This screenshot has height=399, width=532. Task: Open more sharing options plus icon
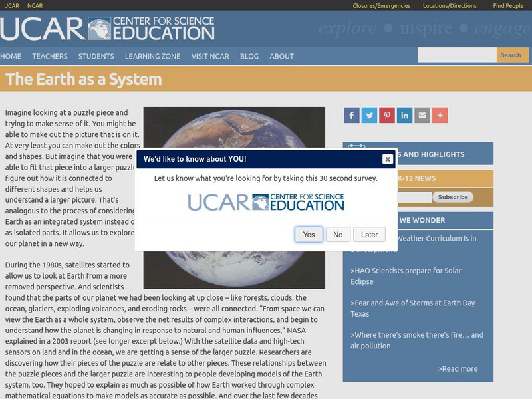click(440, 115)
